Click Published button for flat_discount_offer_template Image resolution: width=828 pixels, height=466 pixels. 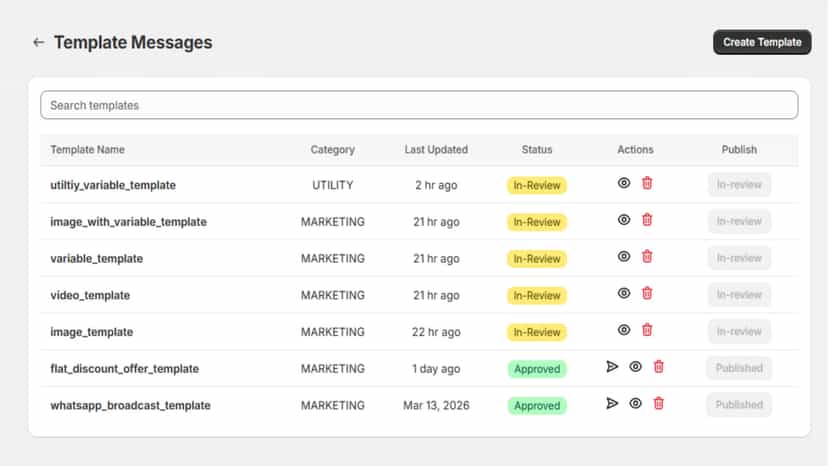739,368
